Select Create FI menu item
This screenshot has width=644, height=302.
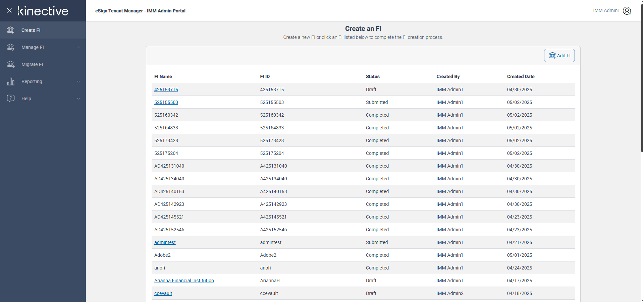(31, 30)
